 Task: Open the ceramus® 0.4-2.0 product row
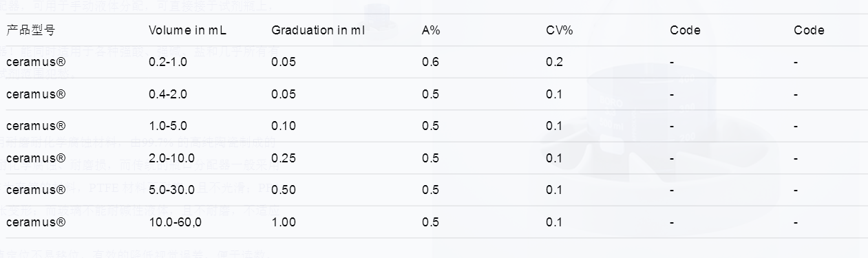click(x=36, y=94)
